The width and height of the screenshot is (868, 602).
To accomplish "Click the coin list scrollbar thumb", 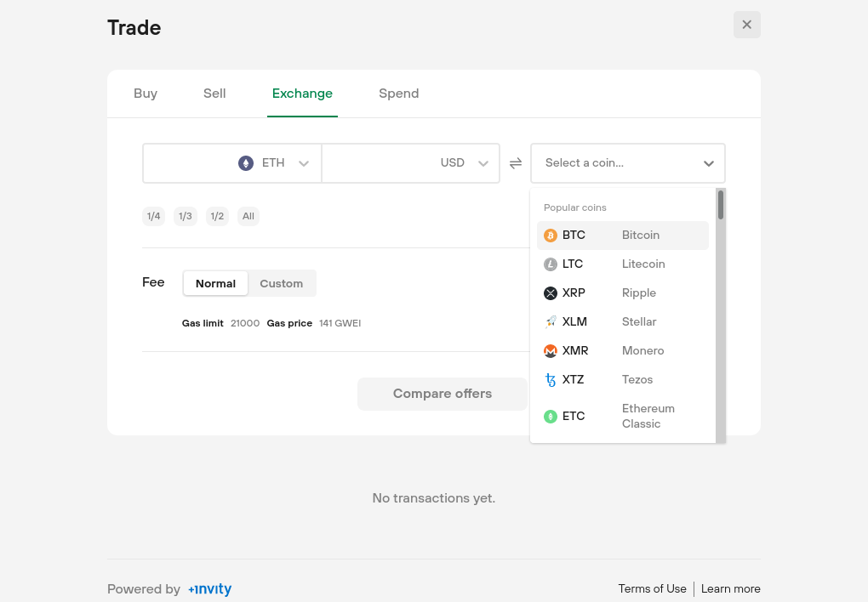I will [x=721, y=205].
